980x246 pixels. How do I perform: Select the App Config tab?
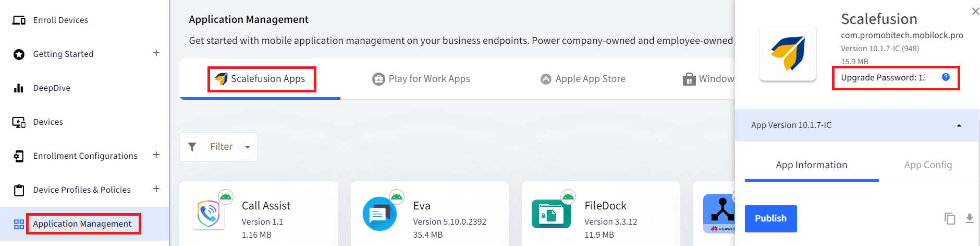(x=928, y=165)
